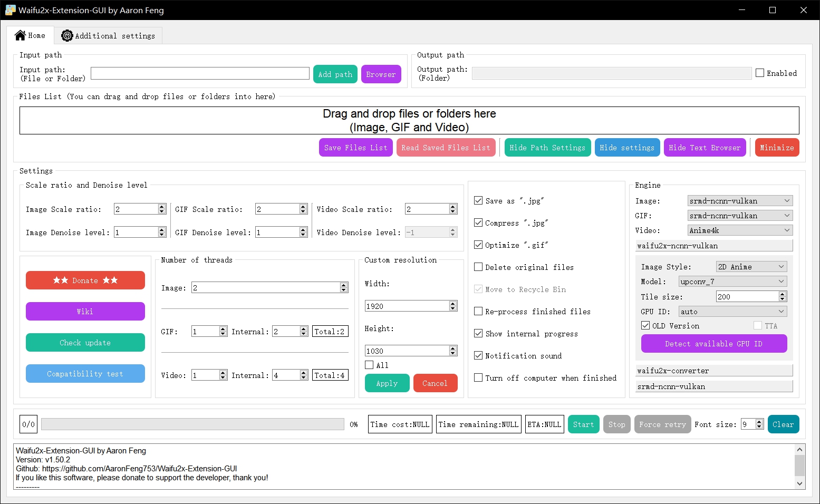
Task: Click Hide Text Browser button
Action: pyautogui.click(x=705, y=148)
